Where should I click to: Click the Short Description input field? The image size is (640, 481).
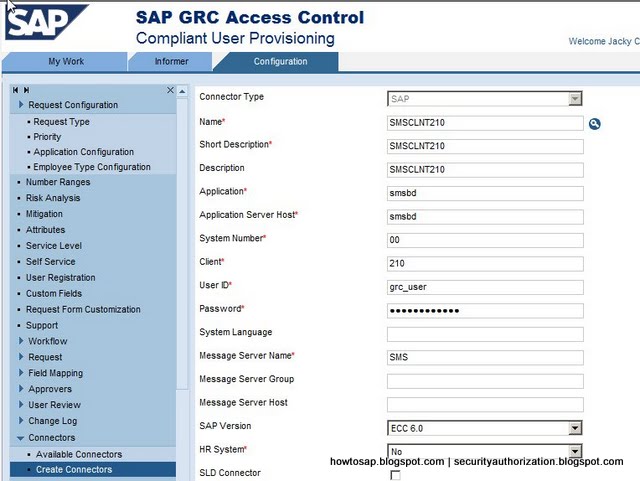click(x=485, y=146)
